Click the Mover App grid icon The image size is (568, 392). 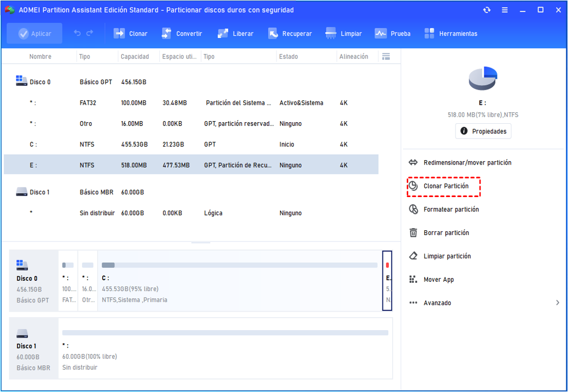413,279
